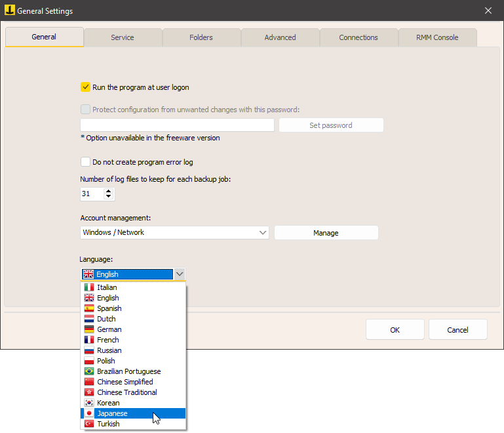This screenshot has height=433, width=504.
Task: Pick Spanish language option
Action: pos(133,308)
